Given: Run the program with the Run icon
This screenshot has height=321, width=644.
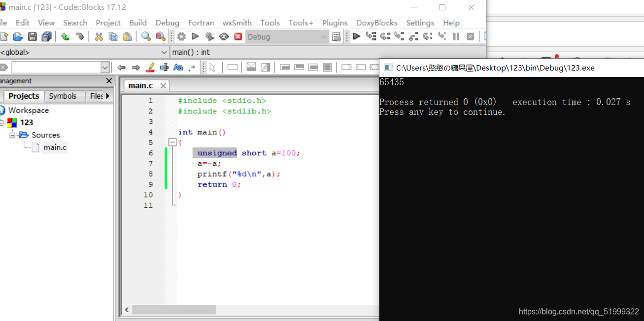Looking at the screenshot, I should 195,36.
